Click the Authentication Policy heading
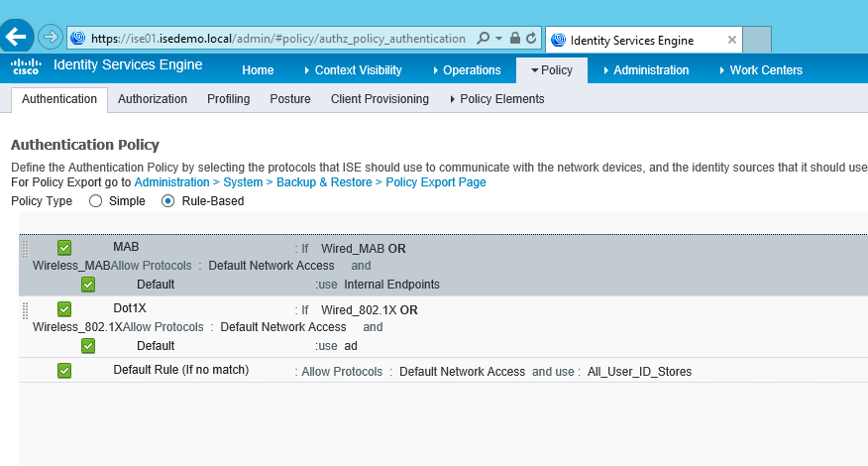Screen dimensions: 868x466 point(85,145)
